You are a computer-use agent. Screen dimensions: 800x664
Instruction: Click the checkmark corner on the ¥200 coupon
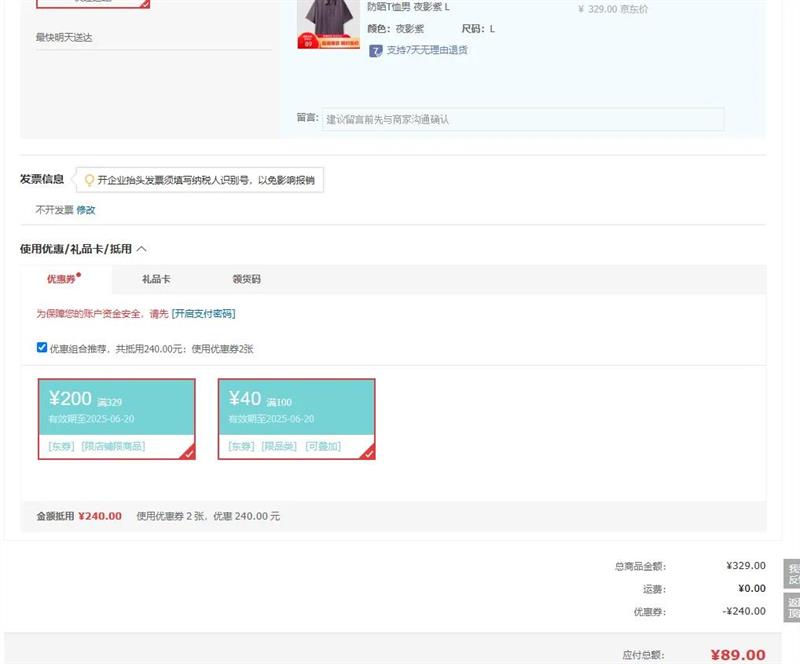(x=188, y=453)
